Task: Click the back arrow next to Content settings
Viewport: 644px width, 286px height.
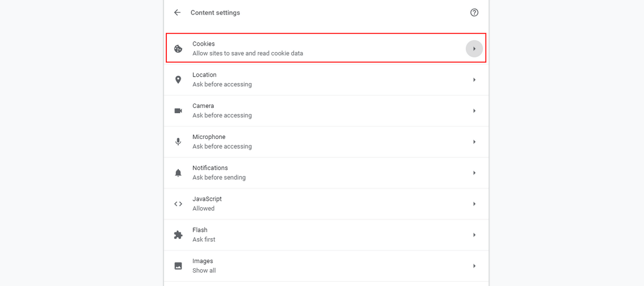Action: point(177,12)
